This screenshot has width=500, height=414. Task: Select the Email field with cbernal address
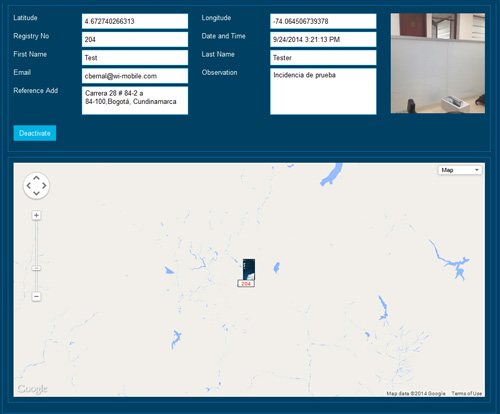[x=135, y=76]
